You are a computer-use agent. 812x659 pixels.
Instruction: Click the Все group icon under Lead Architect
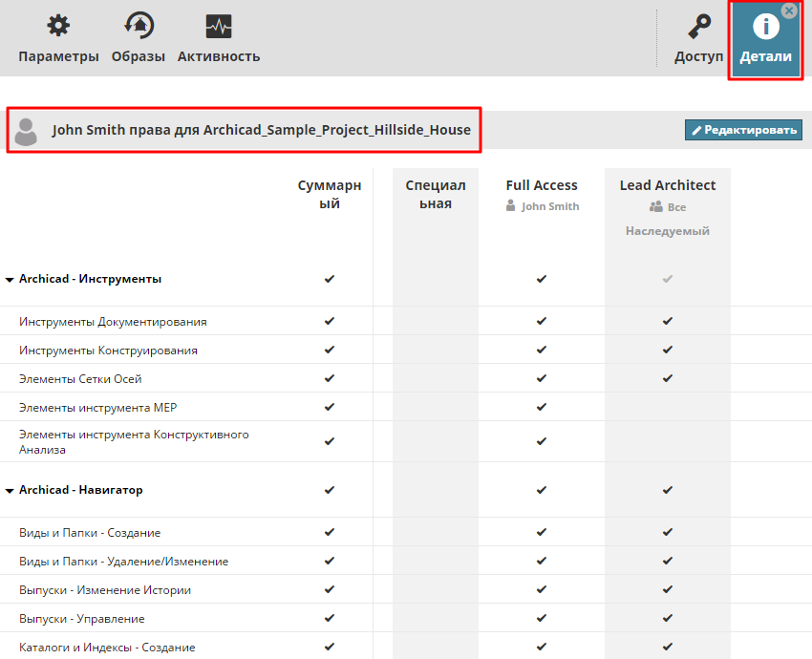click(x=656, y=206)
